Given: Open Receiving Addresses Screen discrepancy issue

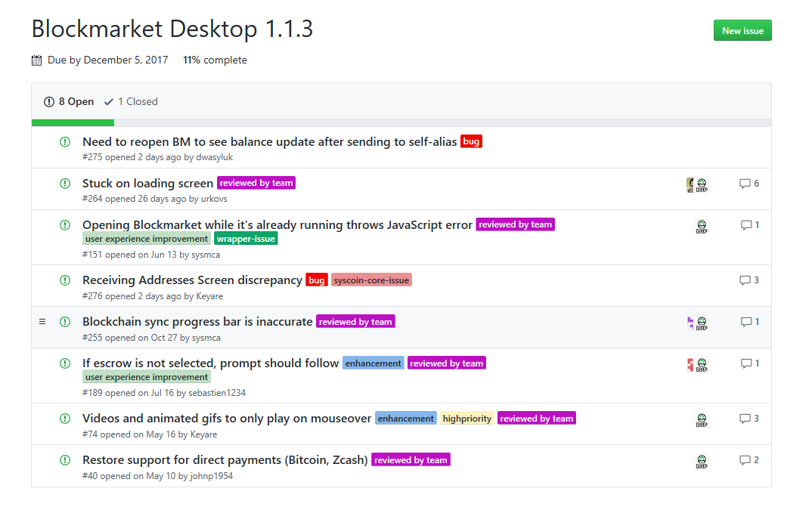Looking at the screenshot, I should (192, 280).
